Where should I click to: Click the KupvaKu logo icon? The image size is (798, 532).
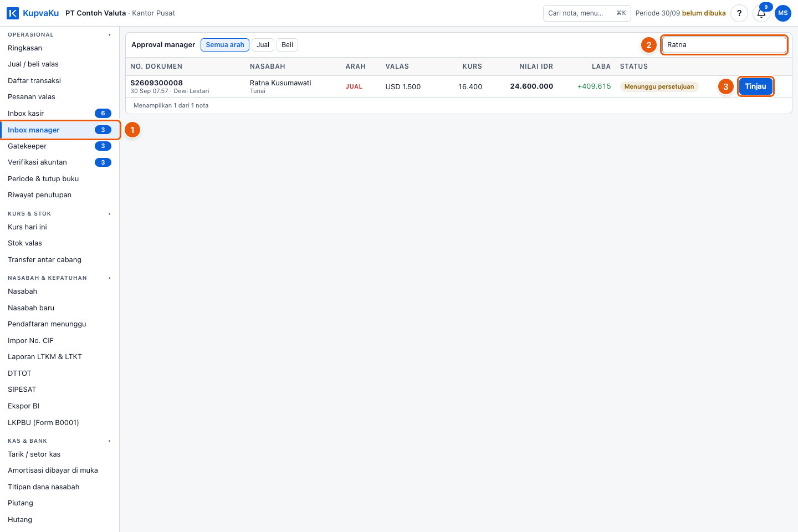(x=13, y=13)
